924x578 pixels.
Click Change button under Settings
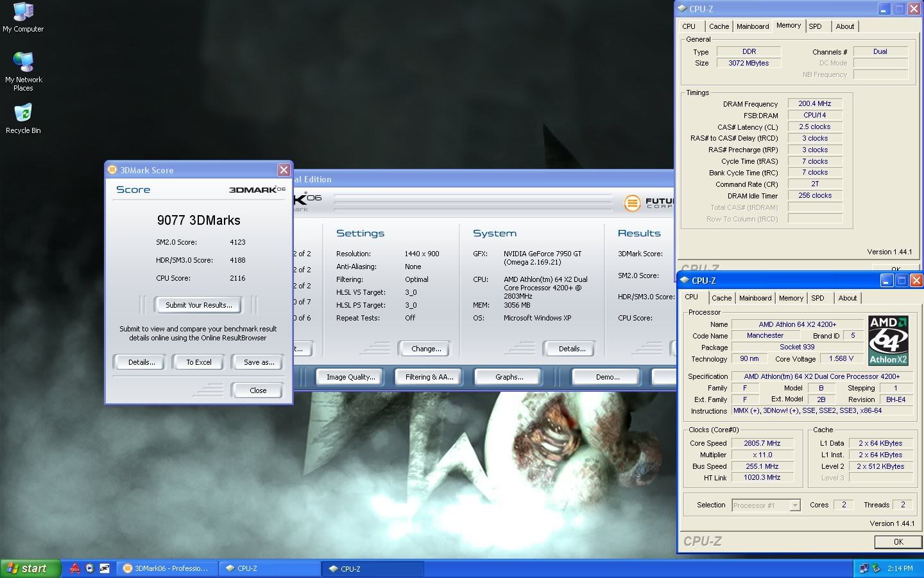pos(426,349)
